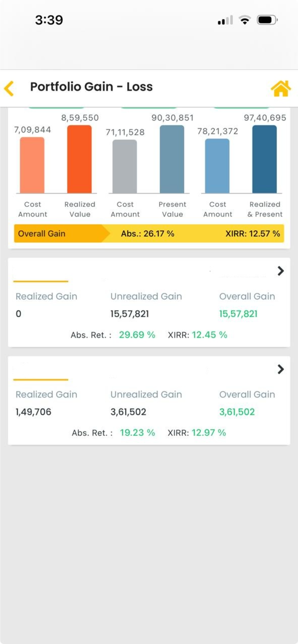Tap the Realized & Present axis label
298x644 pixels.
[265, 209]
